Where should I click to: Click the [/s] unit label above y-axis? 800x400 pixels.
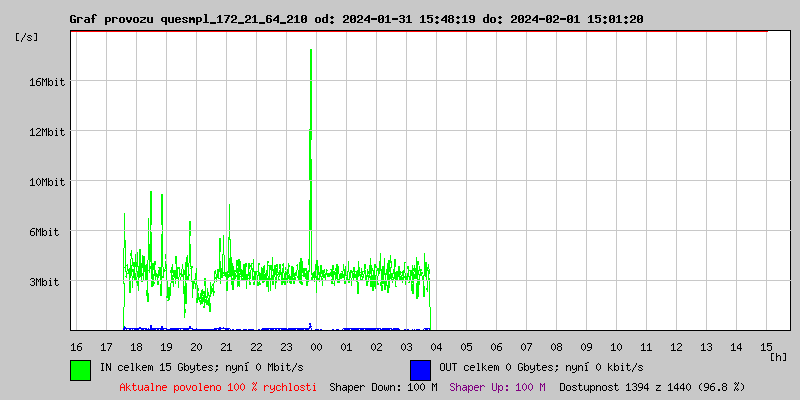tap(27, 37)
